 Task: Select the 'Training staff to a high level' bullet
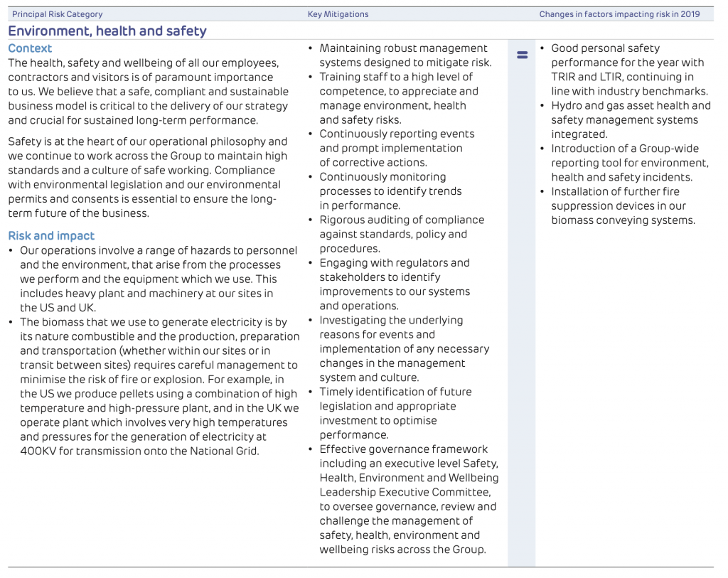pyautogui.click(x=398, y=98)
